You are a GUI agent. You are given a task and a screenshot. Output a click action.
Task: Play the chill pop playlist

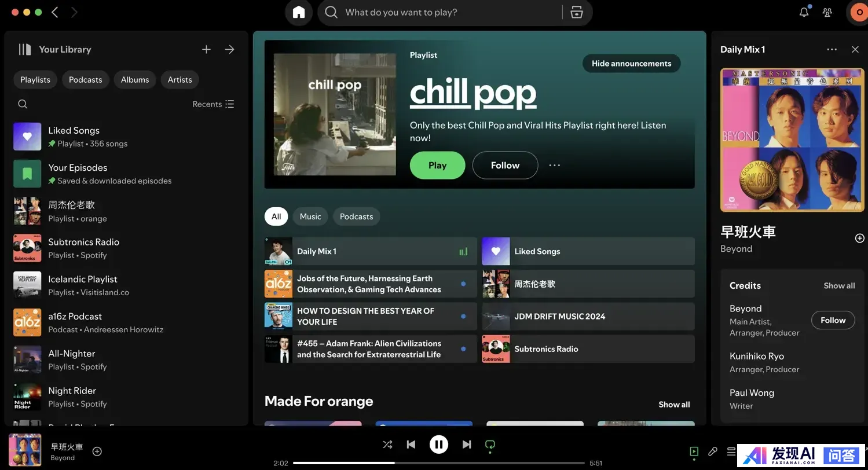[x=437, y=165]
